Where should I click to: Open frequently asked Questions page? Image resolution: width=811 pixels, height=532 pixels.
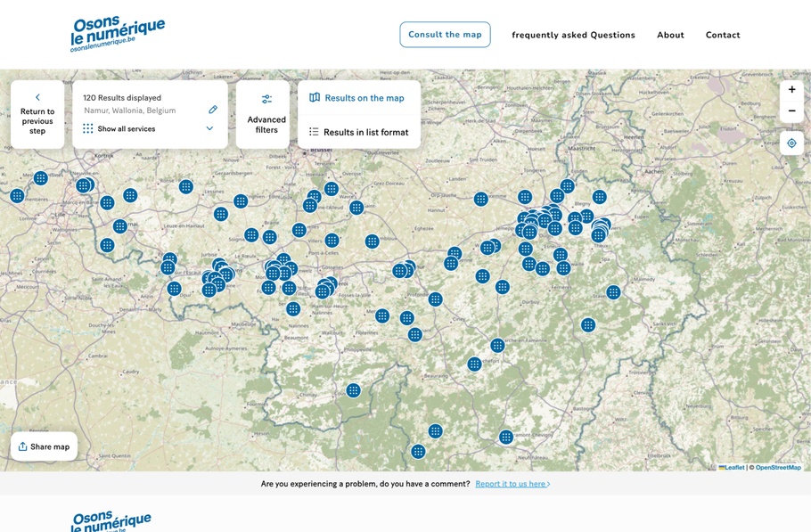click(573, 36)
